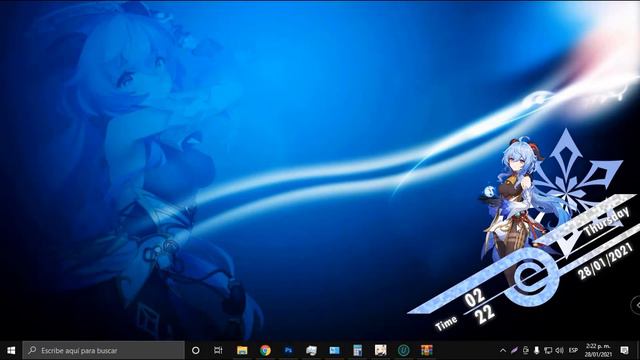Click the light-blue window taskbar icon

point(334,350)
